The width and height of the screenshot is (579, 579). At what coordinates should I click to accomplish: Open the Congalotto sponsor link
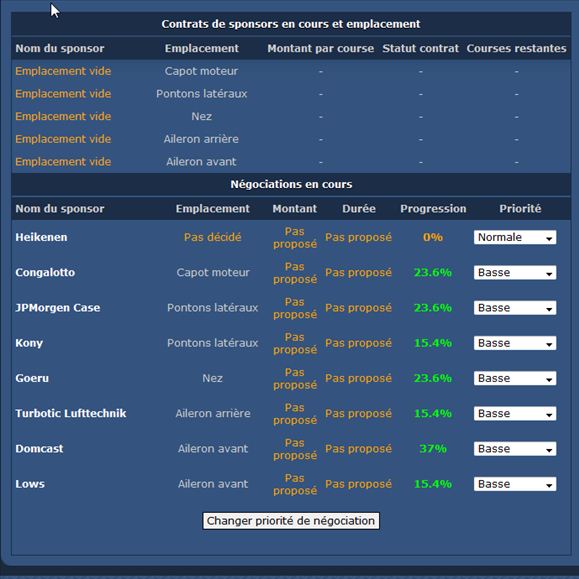[45, 273]
